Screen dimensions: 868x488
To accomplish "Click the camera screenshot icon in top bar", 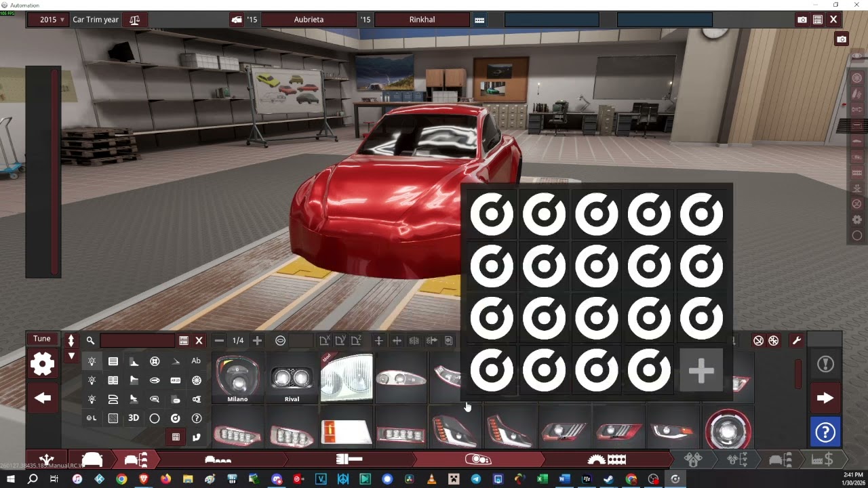I will click(802, 20).
